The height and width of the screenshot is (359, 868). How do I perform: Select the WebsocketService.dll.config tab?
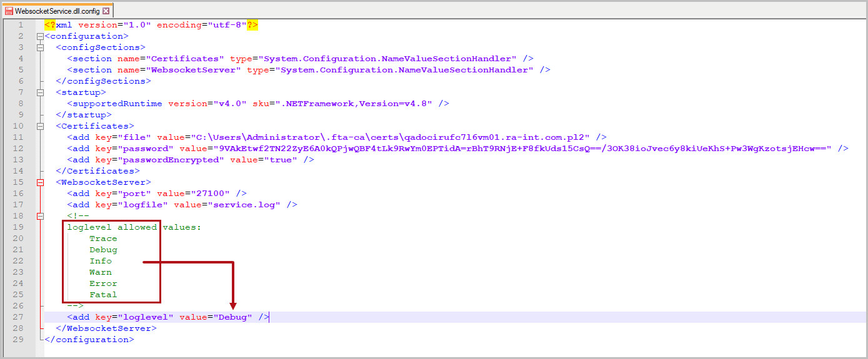click(57, 11)
